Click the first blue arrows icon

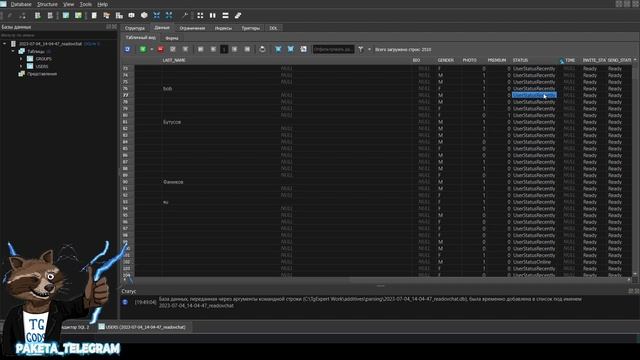[156, 16]
